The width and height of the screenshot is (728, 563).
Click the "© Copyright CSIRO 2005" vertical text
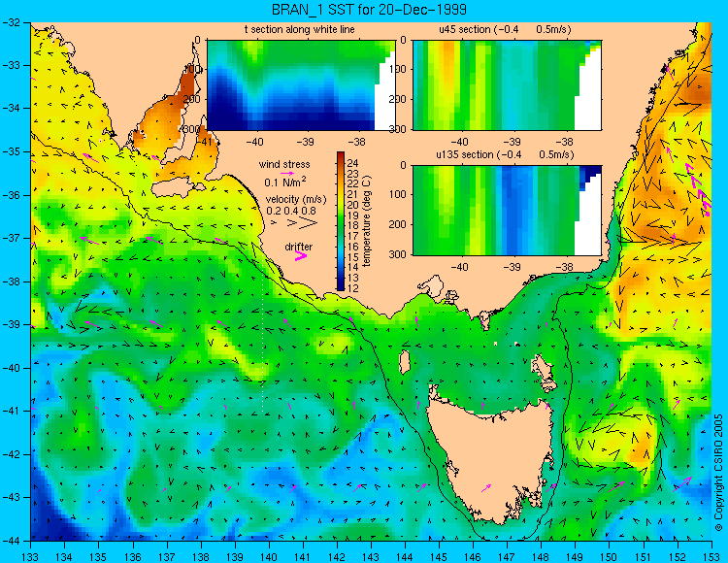tap(719, 473)
